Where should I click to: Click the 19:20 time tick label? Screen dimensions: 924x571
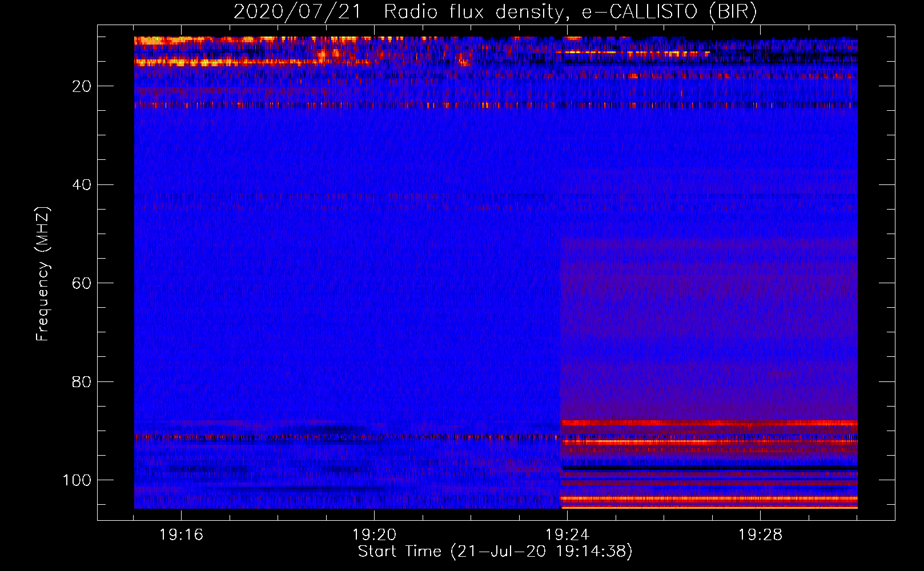pos(375,535)
